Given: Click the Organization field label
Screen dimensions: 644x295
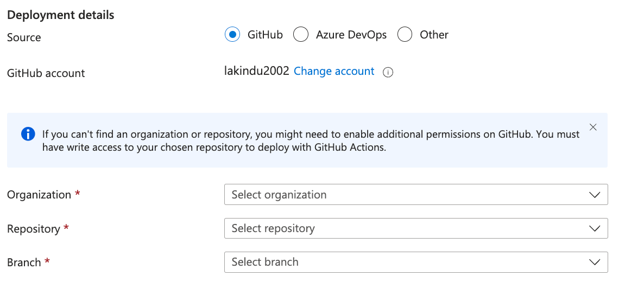Looking at the screenshot, I should (39, 195).
